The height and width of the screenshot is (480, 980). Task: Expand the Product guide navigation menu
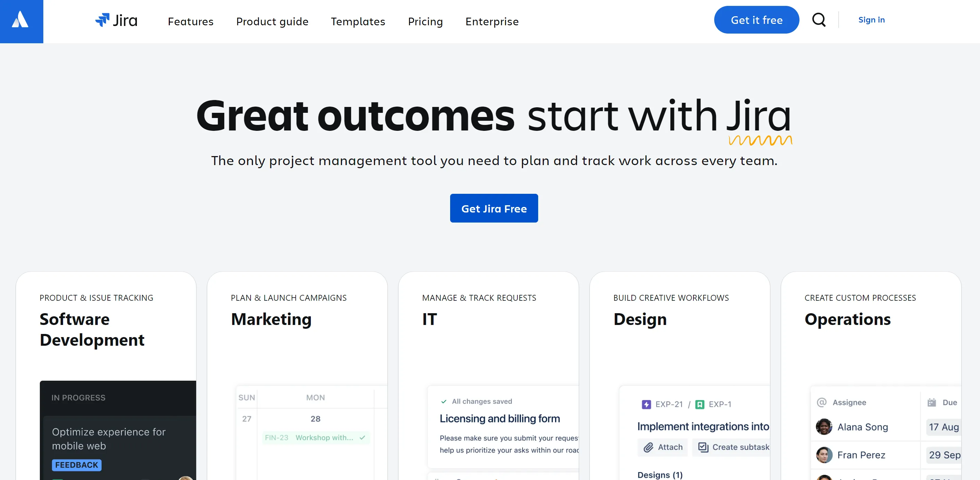[x=272, y=21]
